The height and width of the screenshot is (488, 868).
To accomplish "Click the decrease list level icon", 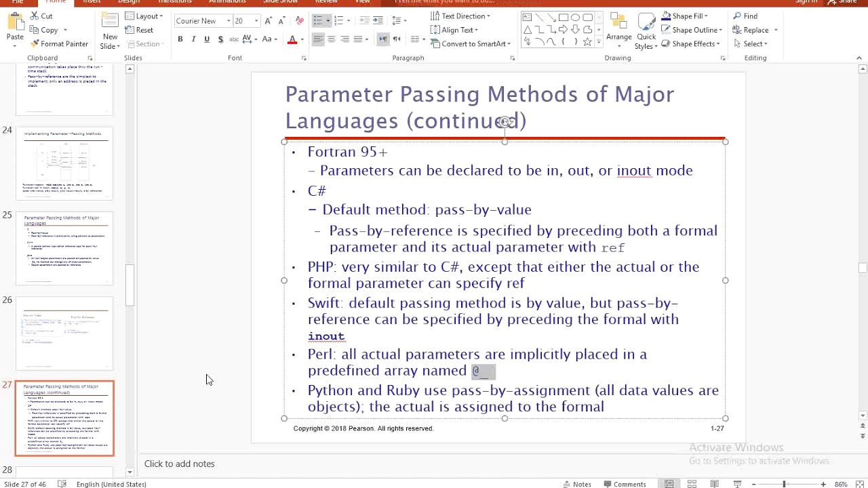I will tap(364, 20).
